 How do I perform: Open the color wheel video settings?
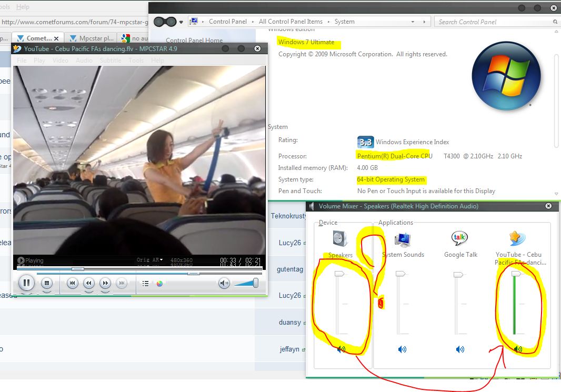159,284
